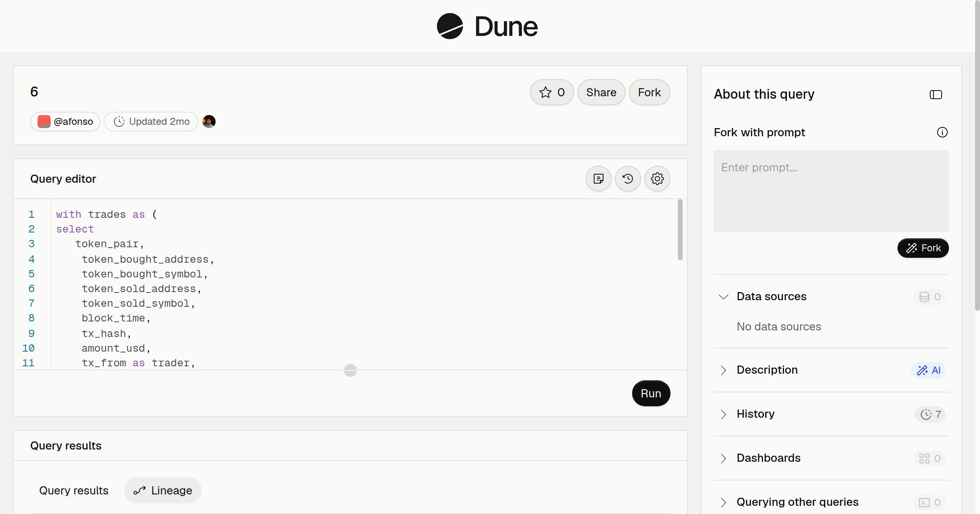Click the Fork with prompt info icon
The height and width of the screenshot is (514, 980).
pyautogui.click(x=942, y=132)
